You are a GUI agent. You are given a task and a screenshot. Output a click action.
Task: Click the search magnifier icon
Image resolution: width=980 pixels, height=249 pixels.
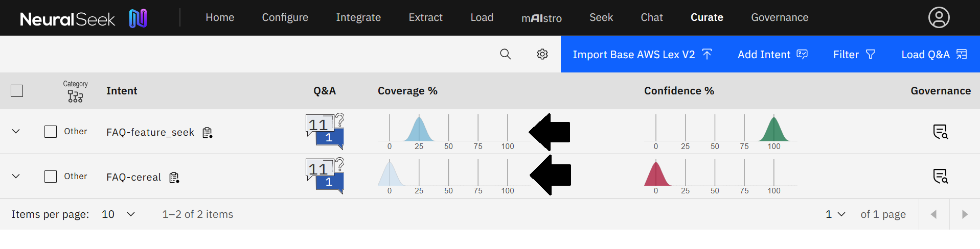505,54
